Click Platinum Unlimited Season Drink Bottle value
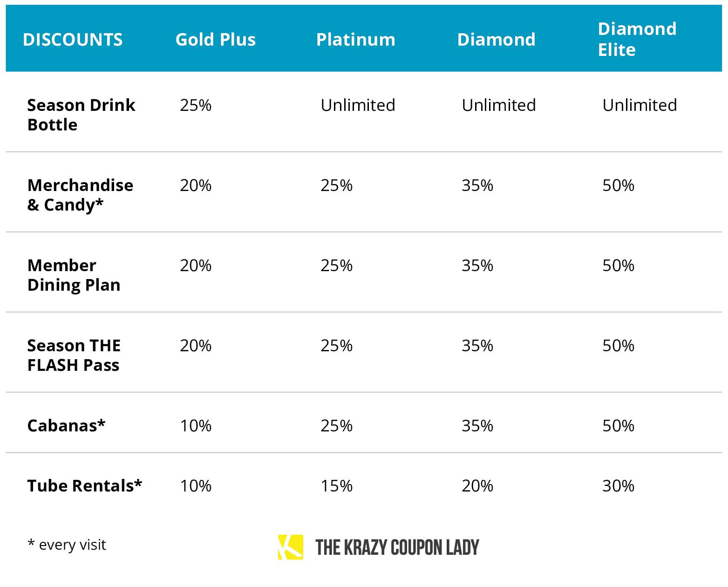728x587 pixels. (358, 105)
